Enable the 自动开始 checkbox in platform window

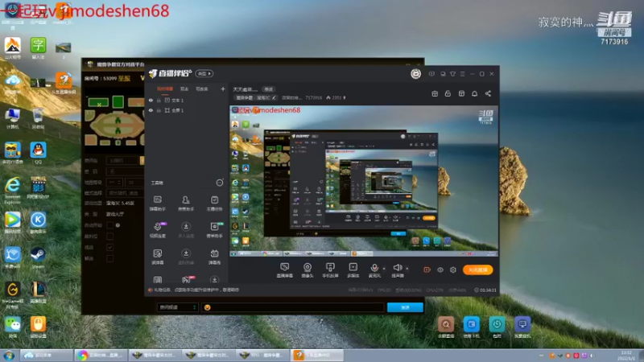109,225
